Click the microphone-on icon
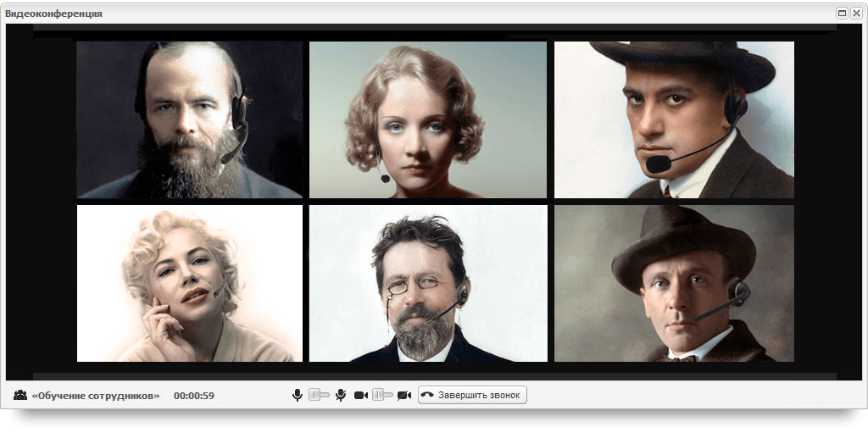868x444 pixels. coord(298,395)
